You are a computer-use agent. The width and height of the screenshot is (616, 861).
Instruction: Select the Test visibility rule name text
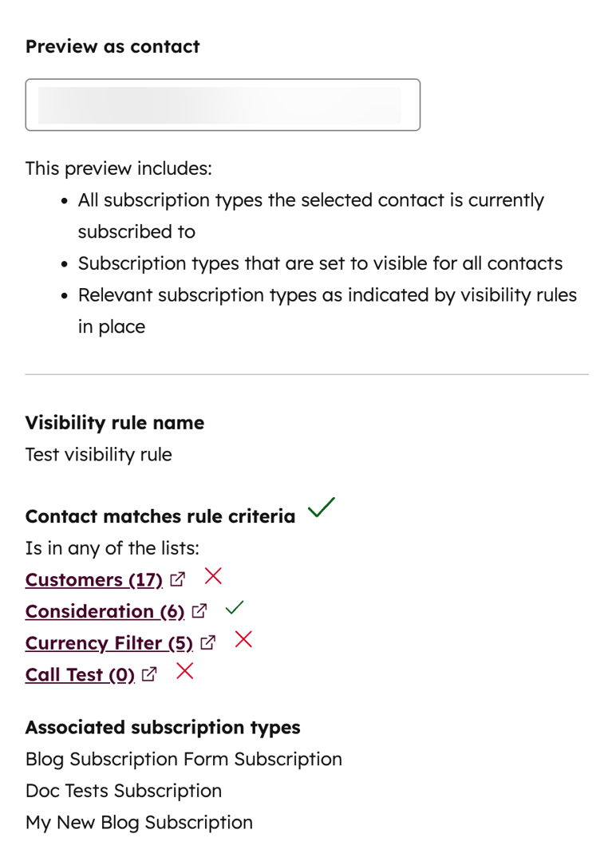(98, 454)
